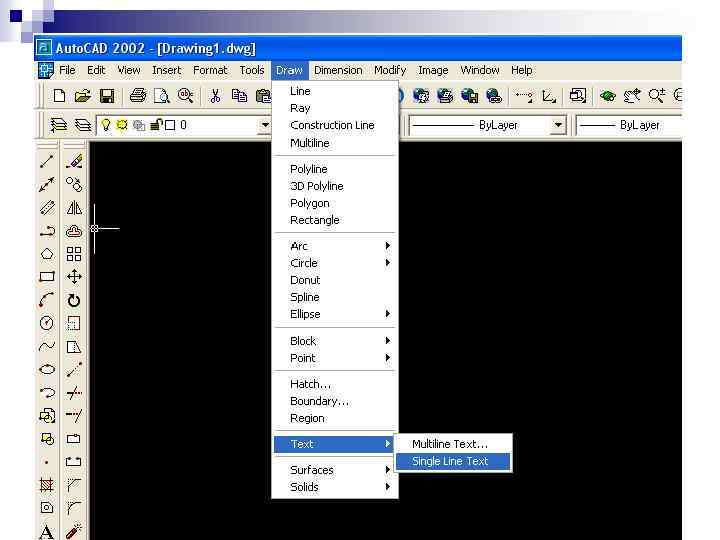Toggle layer 0 lock padlock icon
Viewport: 720px width, 540px height.
pos(156,124)
